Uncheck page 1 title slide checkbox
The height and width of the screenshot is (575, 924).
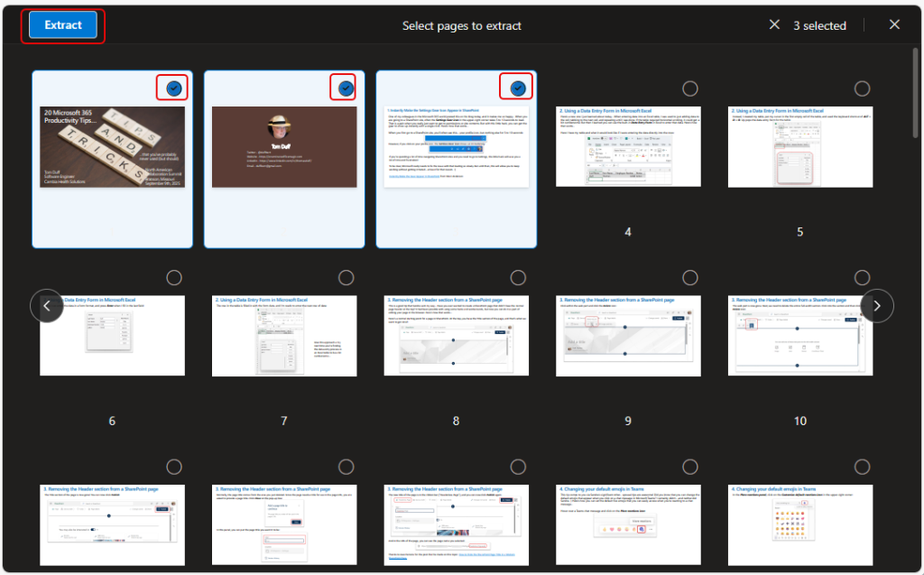tap(174, 88)
